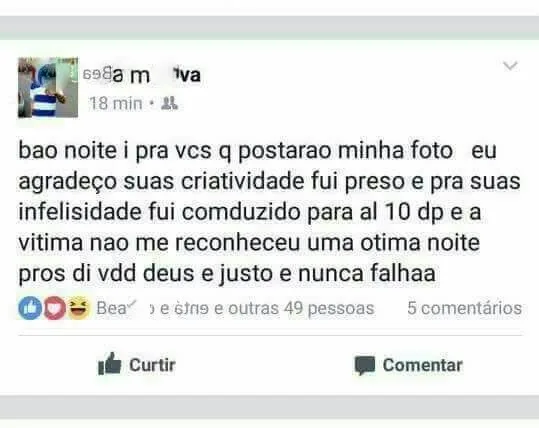Click the 18 min timestamp
The height and width of the screenshot is (428, 539).
point(115,103)
